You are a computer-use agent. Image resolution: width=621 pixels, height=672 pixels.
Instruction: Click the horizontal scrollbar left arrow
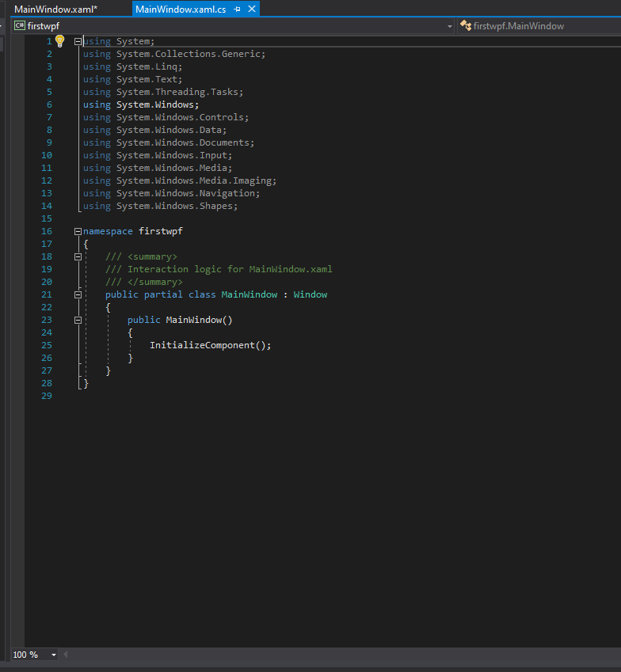[x=66, y=655]
